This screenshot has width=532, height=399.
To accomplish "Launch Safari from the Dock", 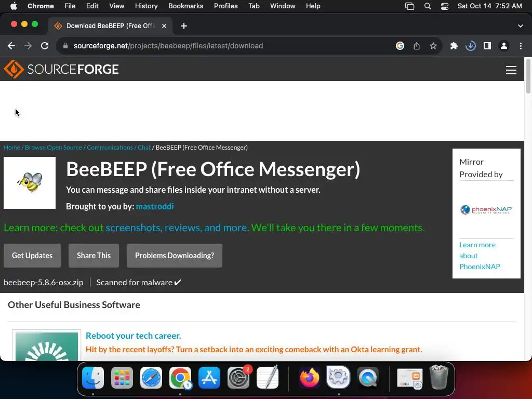I will [151, 378].
